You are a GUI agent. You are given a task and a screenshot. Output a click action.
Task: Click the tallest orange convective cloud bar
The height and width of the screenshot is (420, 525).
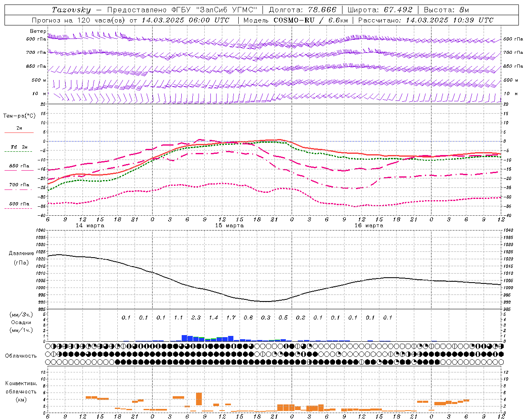199,399
